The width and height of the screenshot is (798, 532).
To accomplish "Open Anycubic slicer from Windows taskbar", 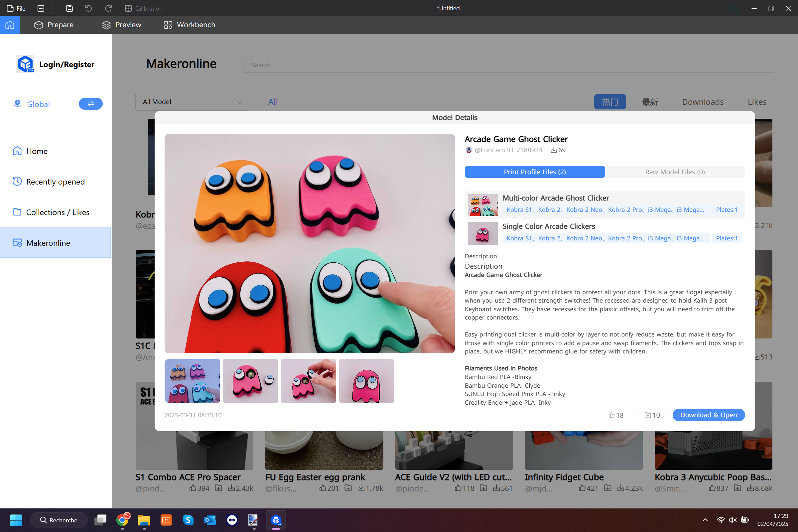I will [276, 520].
